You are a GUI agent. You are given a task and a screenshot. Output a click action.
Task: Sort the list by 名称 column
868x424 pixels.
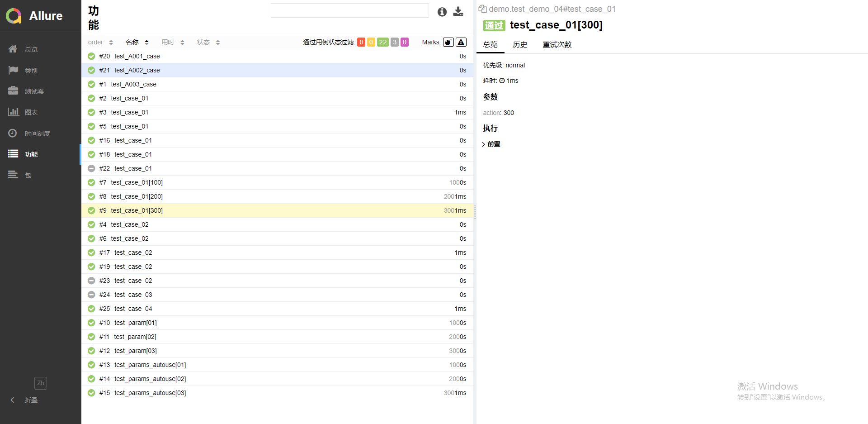coord(137,42)
